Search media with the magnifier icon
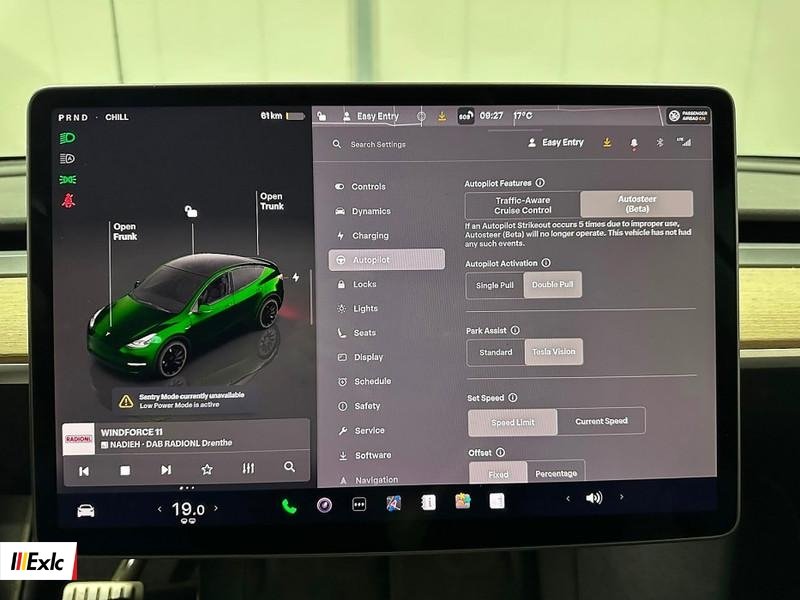Image resolution: width=800 pixels, height=600 pixels. pos(289,467)
